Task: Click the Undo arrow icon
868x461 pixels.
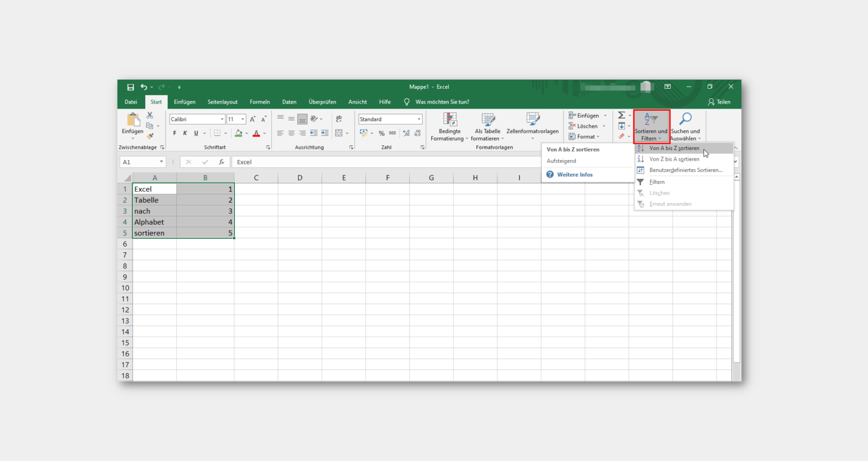Action: 144,87
